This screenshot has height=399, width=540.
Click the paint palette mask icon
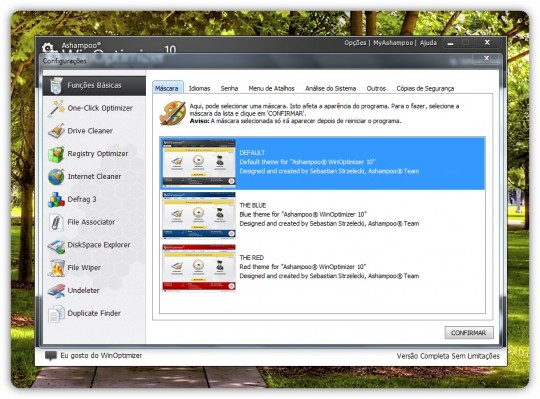173,113
